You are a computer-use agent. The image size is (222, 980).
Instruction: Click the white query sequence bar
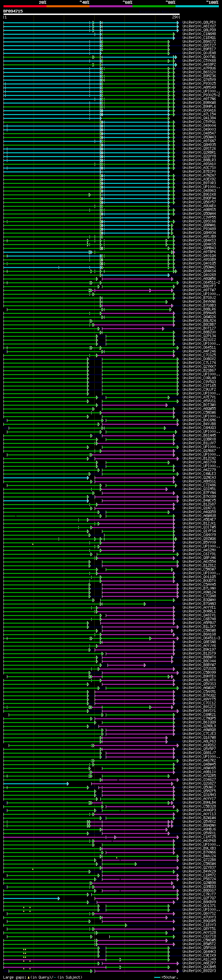(x=92, y=15)
